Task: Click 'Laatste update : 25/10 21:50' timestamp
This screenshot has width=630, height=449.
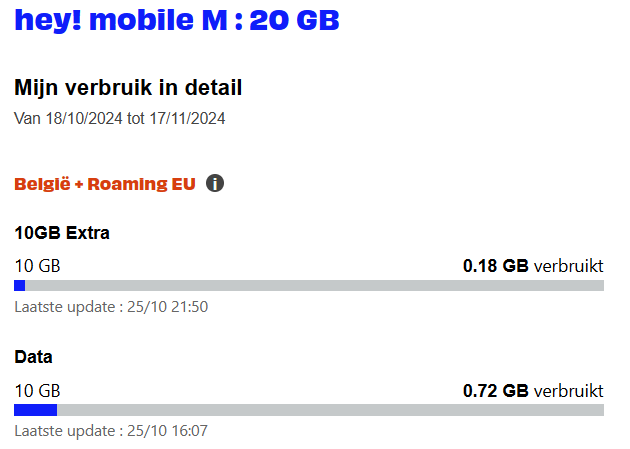Action: (111, 307)
